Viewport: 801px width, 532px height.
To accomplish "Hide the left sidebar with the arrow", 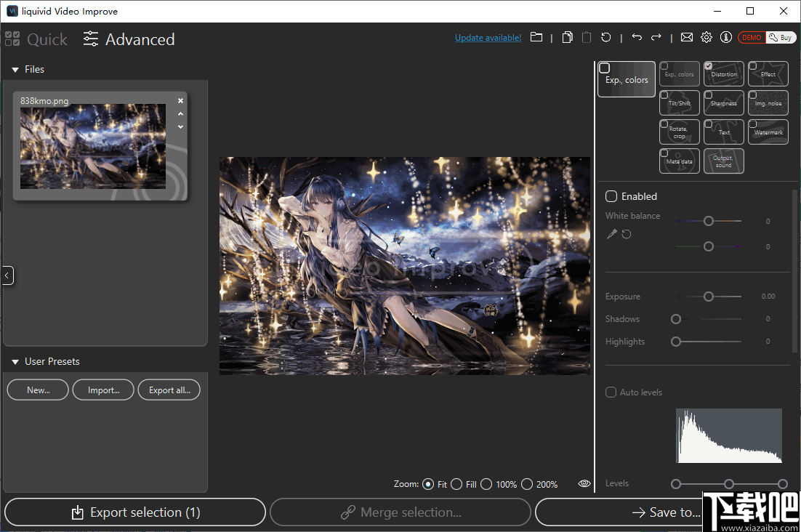I will [7, 275].
